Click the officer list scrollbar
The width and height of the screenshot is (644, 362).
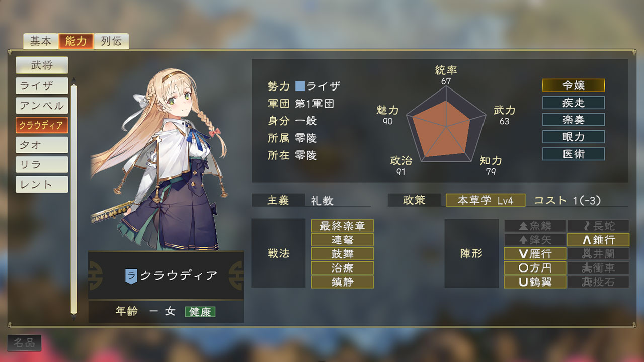coord(74,199)
